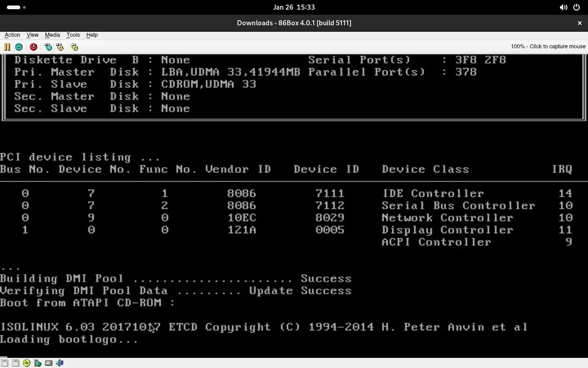Click the first floppy drive status icon
This screenshot has width=588, height=368.
pos(5,363)
